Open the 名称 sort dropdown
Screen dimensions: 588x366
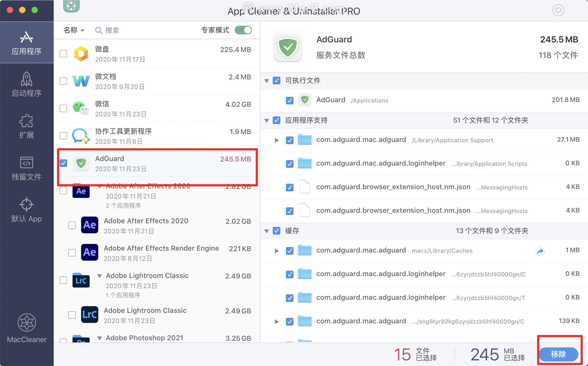tap(73, 30)
